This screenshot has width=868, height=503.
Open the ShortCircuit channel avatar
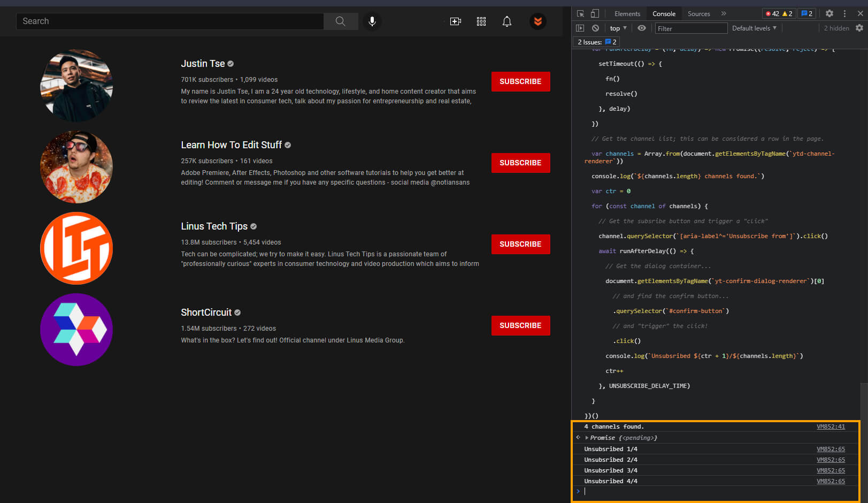(76, 330)
